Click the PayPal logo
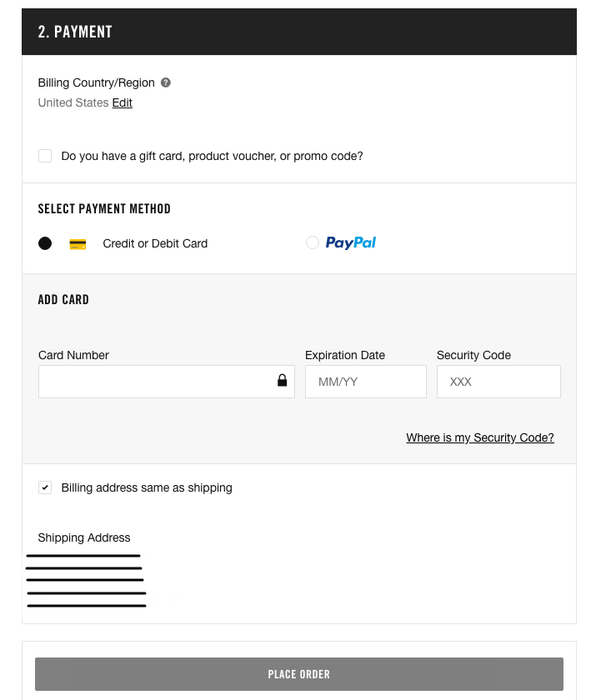Screen dimensions: 596x700 (x=350, y=242)
